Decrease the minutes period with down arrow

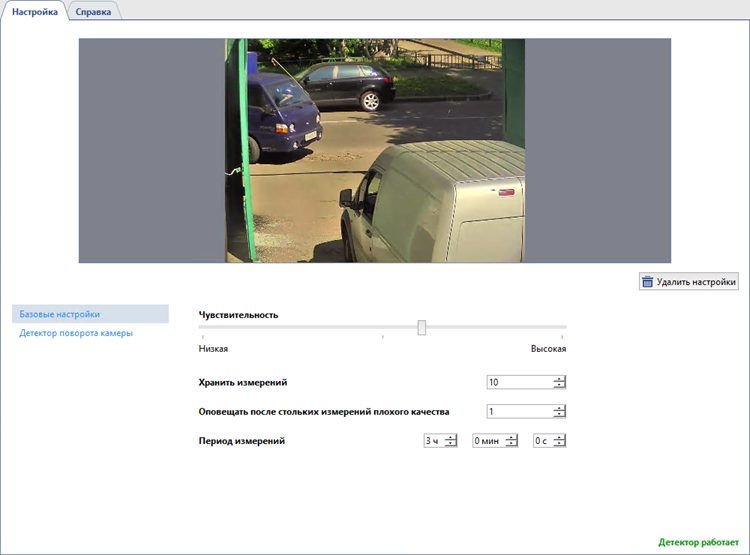coord(511,443)
